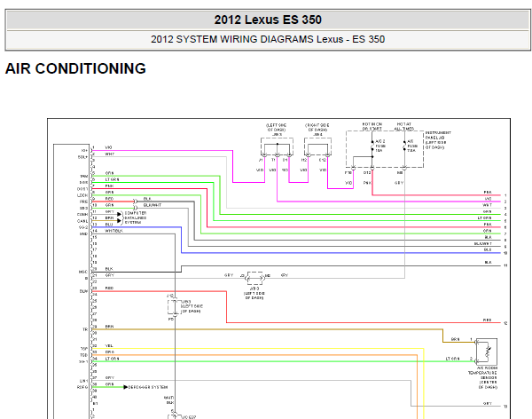Click "LT GRN" label at sensor terminal 2

(x=452, y=359)
